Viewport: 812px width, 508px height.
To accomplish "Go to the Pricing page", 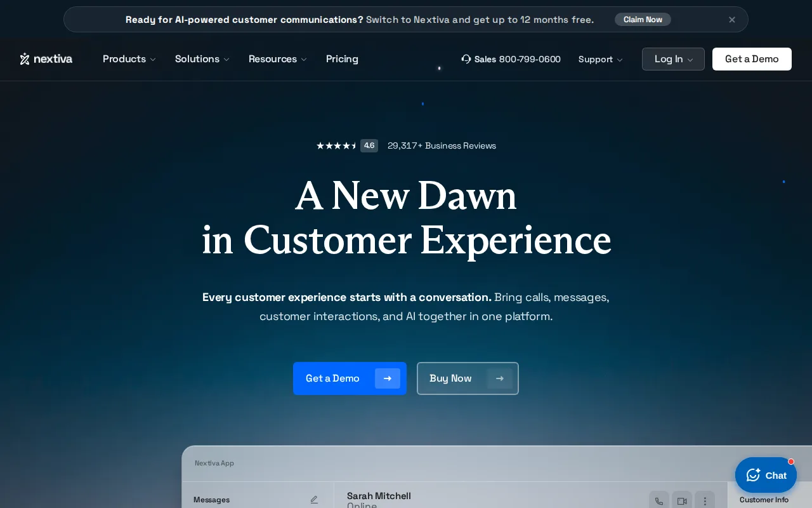I will 342,59.
